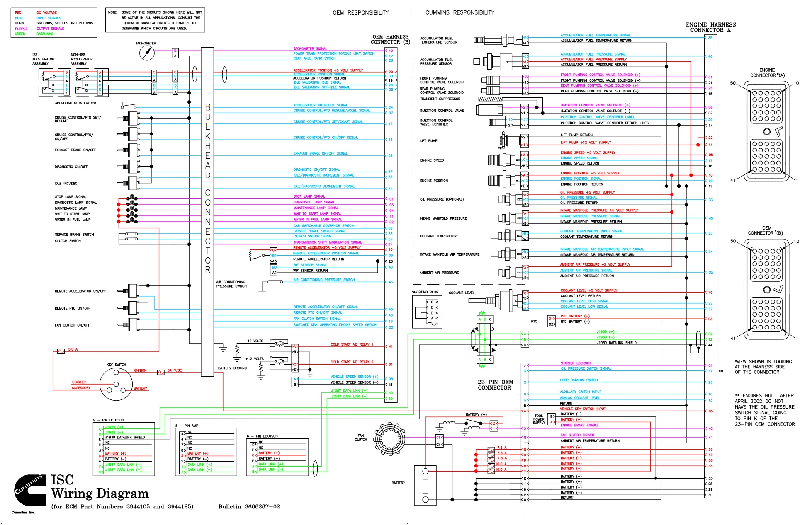Click the 'STOP LAMP SIGNAL' wire label
Screen dimensions: 812x525
[x=309, y=196]
